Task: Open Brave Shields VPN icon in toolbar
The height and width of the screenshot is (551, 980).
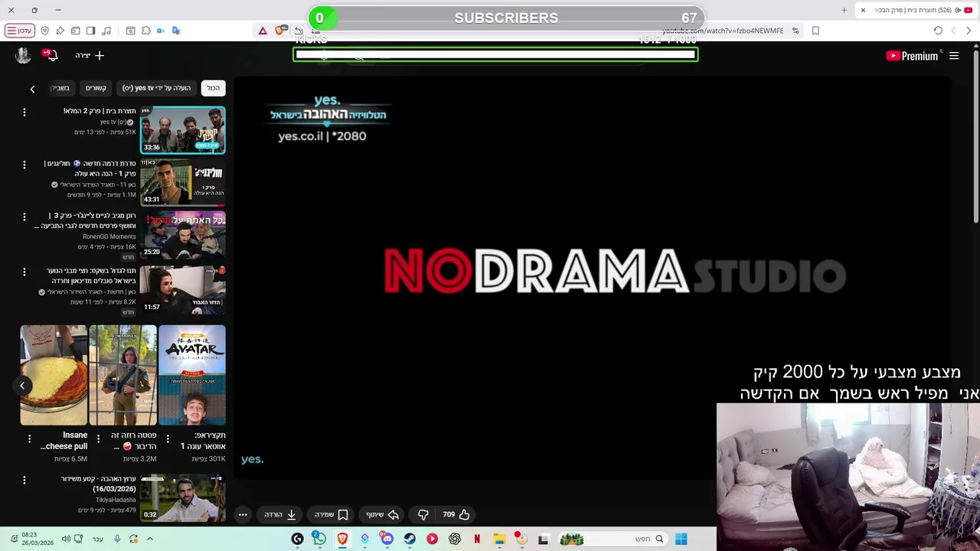Action: point(44,31)
